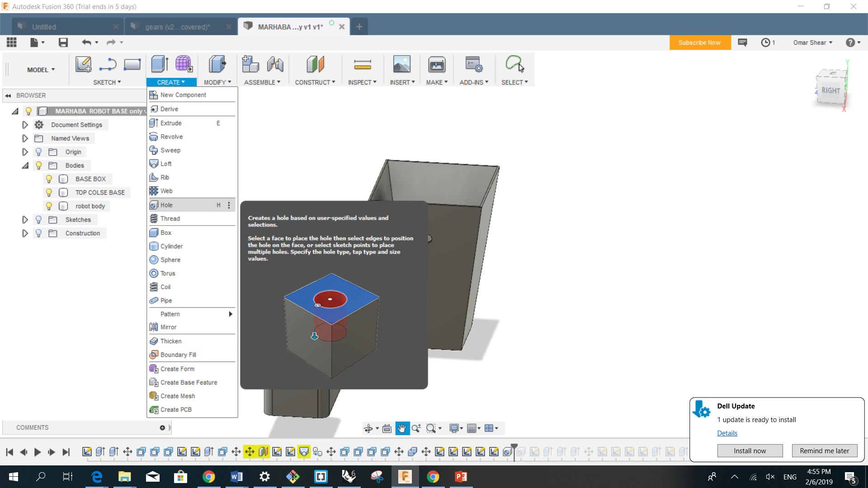This screenshot has width=868, height=488.
Task: Click the Redo arrow
Action: tap(111, 42)
